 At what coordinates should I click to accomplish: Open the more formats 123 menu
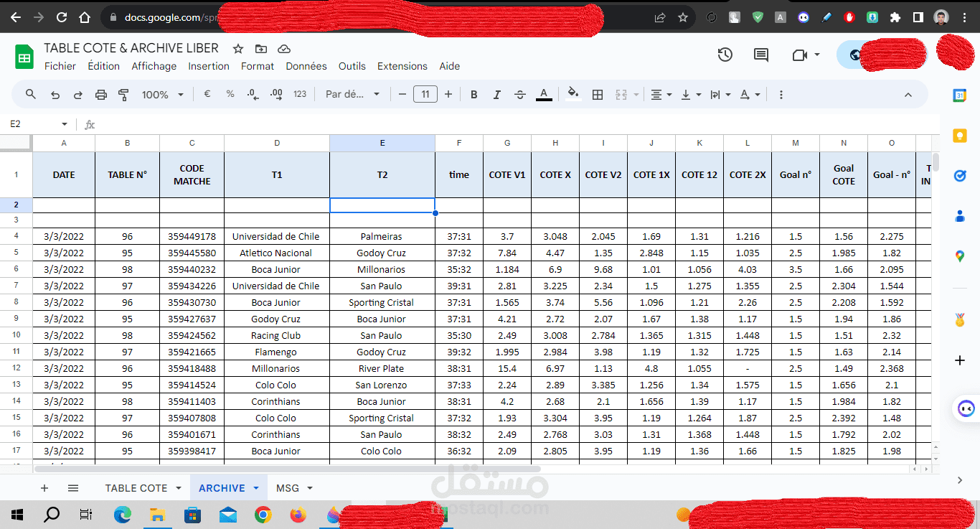[300, 94]
